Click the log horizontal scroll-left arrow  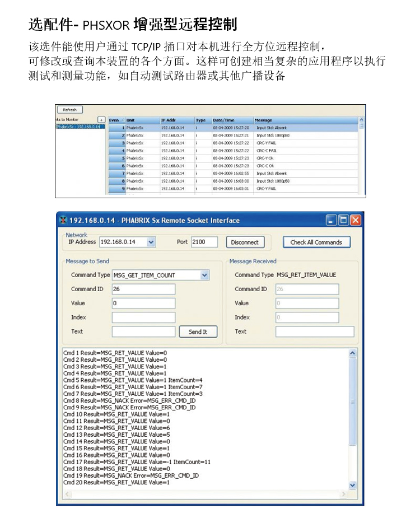pos(67,494)
